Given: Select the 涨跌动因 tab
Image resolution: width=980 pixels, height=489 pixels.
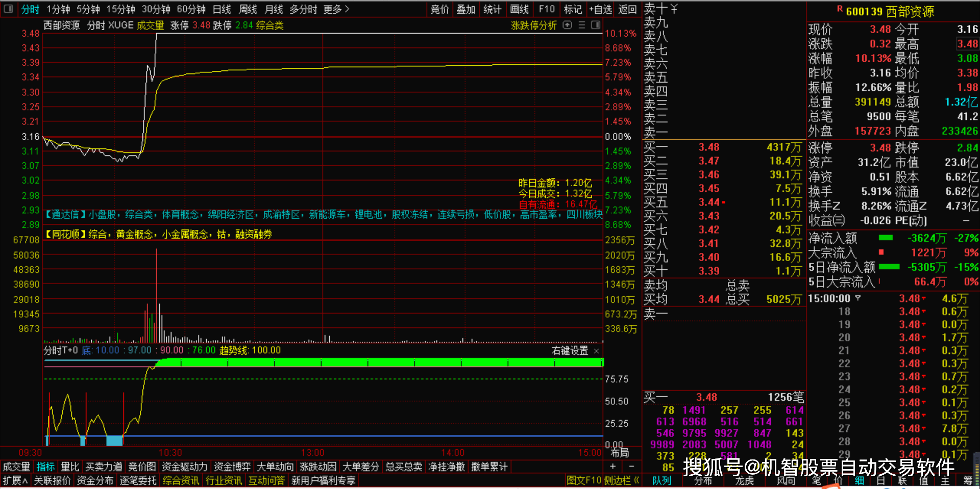Looking at the screenshot, I should pyautogui.click(x=318, y=467).
